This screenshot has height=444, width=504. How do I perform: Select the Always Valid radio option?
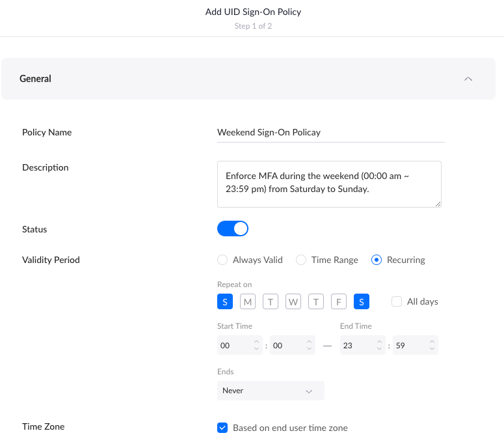[222, 260]
